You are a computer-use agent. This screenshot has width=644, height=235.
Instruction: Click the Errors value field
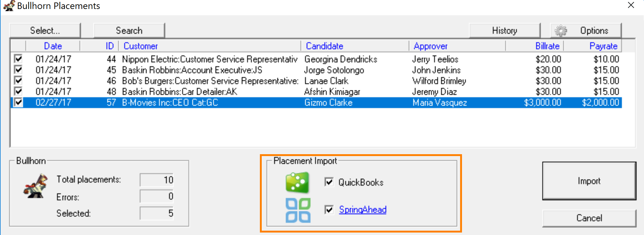(157, 196)
